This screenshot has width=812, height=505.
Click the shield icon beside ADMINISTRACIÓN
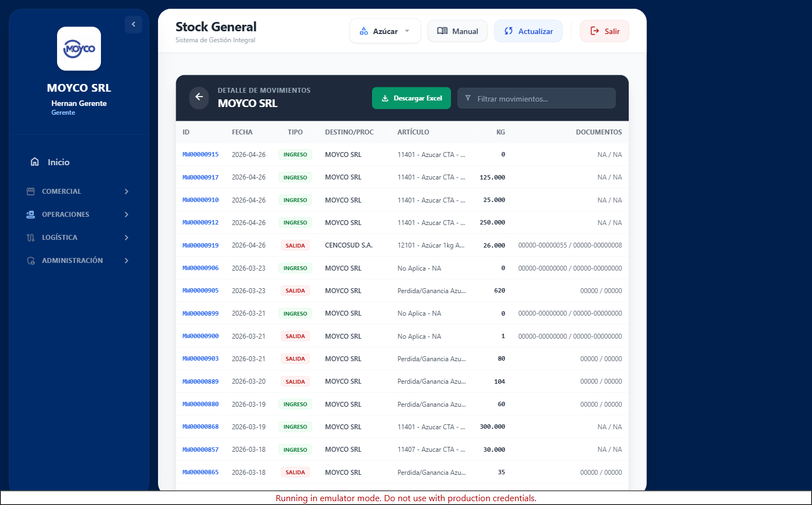pyautogui.click(x=31, y=261)
